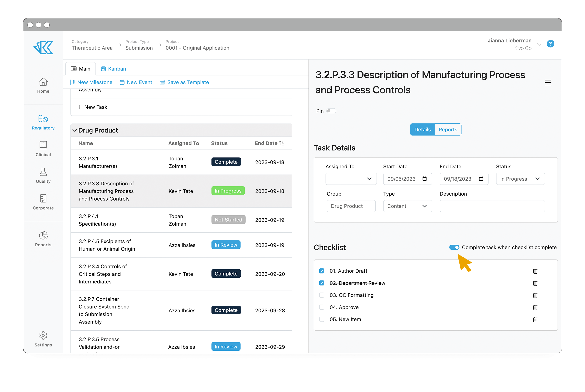585x392 pixels.
Task: Navigate to the Clinical section
Action: (x=43, y=149)
